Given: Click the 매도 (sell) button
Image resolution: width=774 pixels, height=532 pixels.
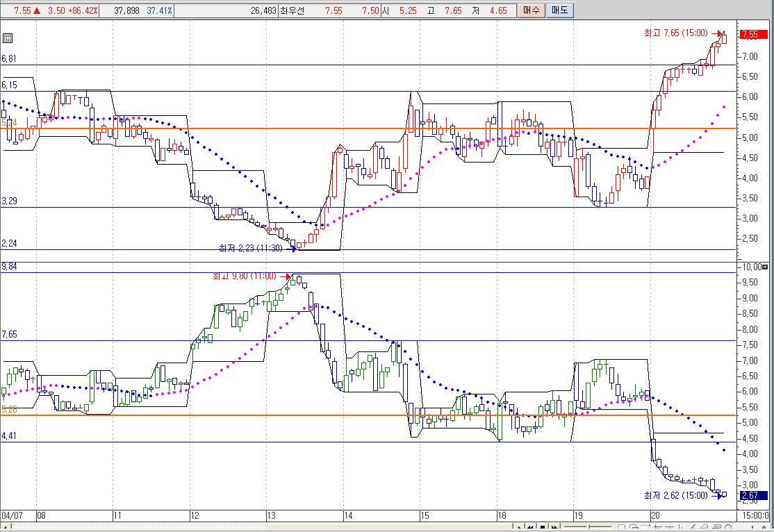Looking at the screenshot, I should click(x=558, y=10).
